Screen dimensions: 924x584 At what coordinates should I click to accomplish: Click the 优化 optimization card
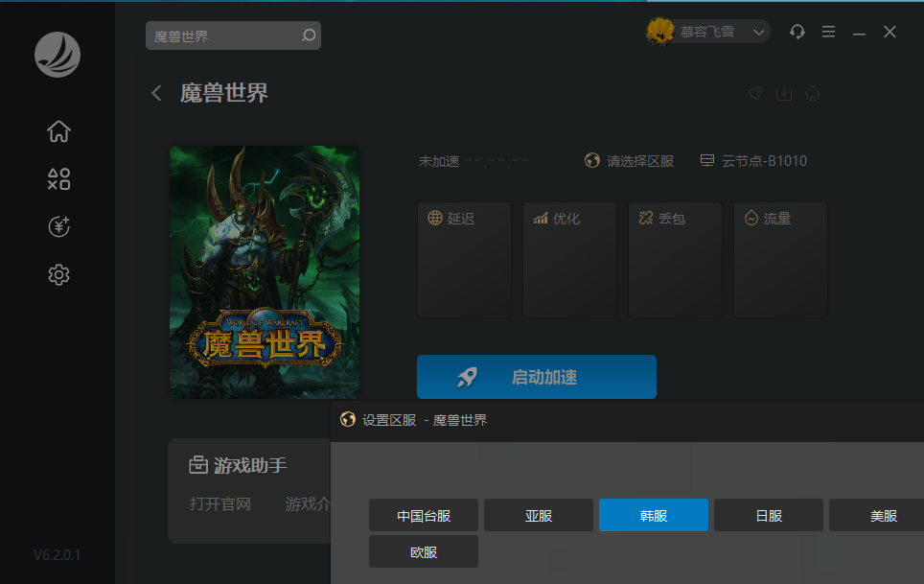point(570,260)
